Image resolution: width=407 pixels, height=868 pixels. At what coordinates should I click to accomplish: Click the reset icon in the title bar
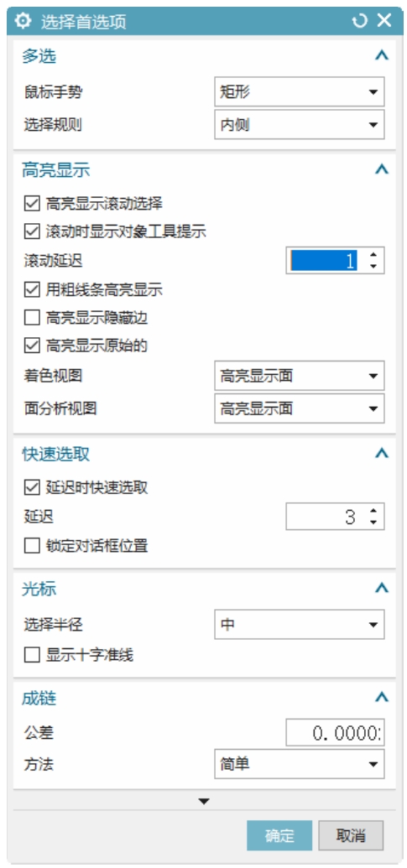(359, 21)
